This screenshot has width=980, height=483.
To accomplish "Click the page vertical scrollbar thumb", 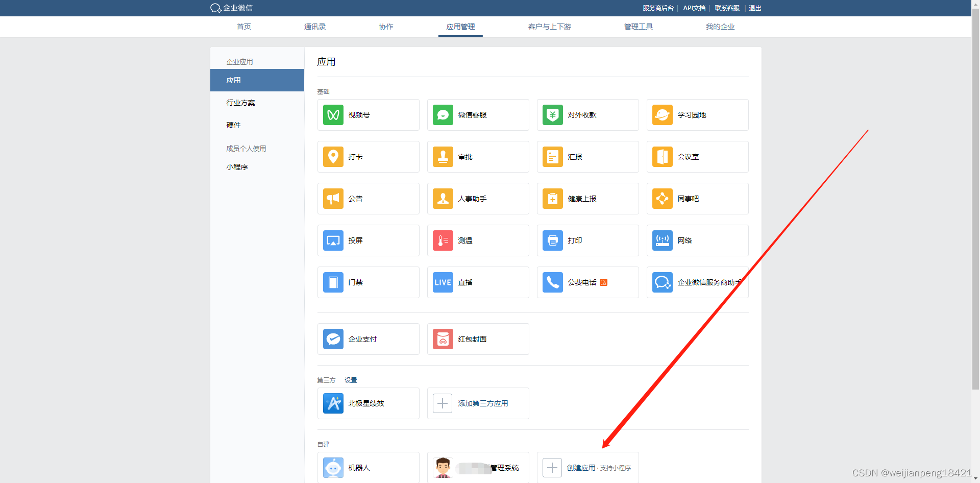I will pyautogui.click(x=975, y=199).
